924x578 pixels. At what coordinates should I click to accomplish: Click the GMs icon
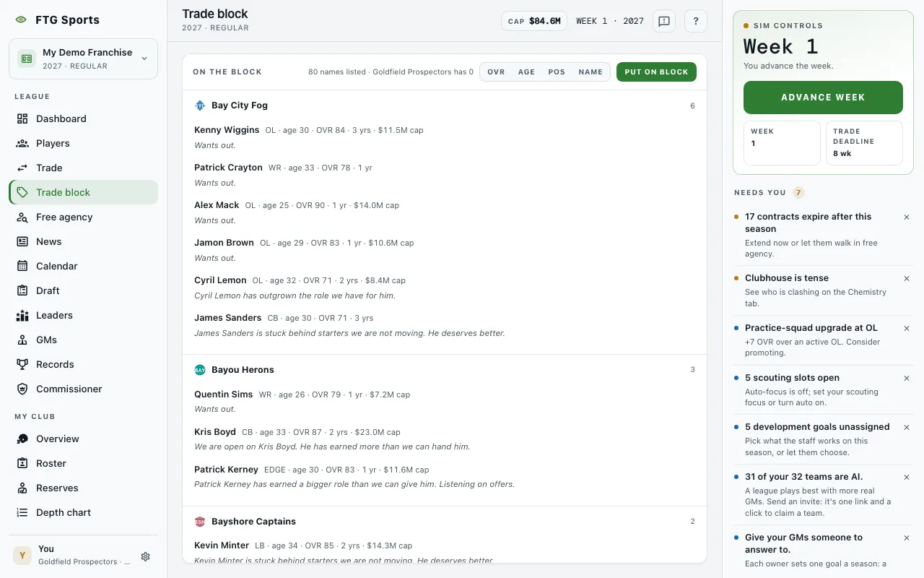(22, 340)
